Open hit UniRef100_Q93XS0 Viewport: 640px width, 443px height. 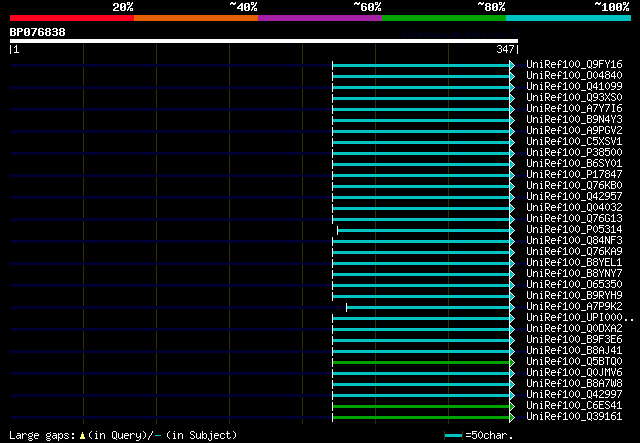574,97
